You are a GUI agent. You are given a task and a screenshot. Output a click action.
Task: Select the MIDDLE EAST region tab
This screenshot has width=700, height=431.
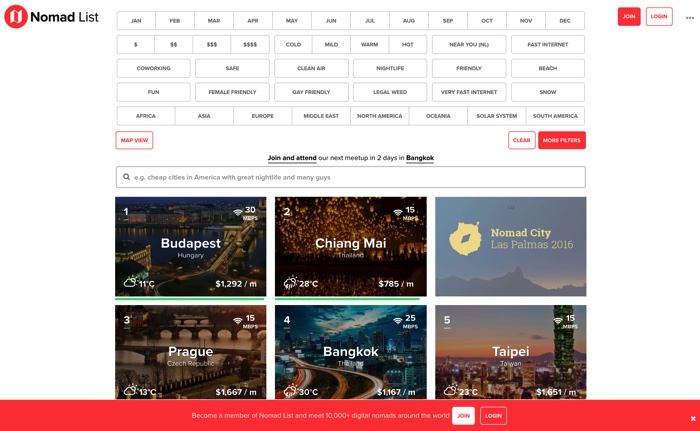tap(321, 116)
